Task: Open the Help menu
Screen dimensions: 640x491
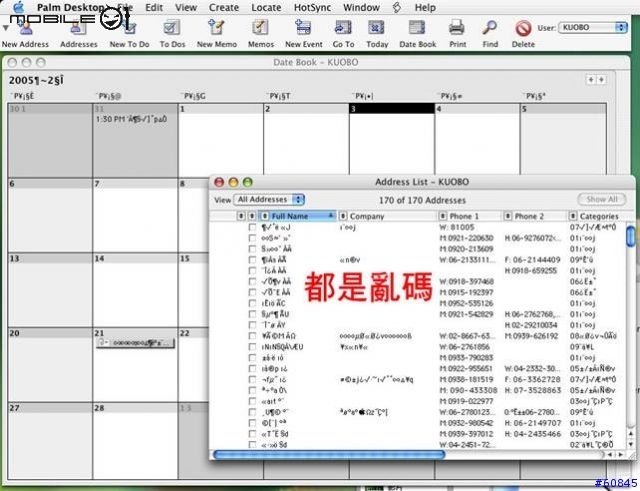Action: (425, 7)
